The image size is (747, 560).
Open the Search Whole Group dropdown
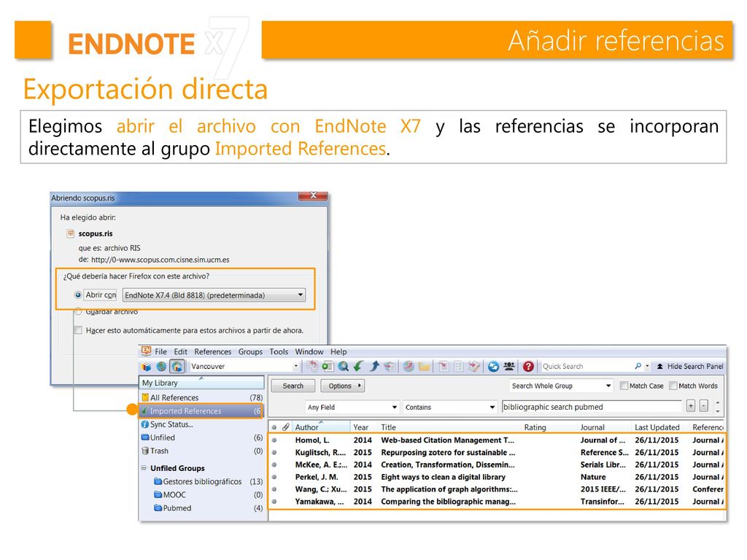[561, 386]
